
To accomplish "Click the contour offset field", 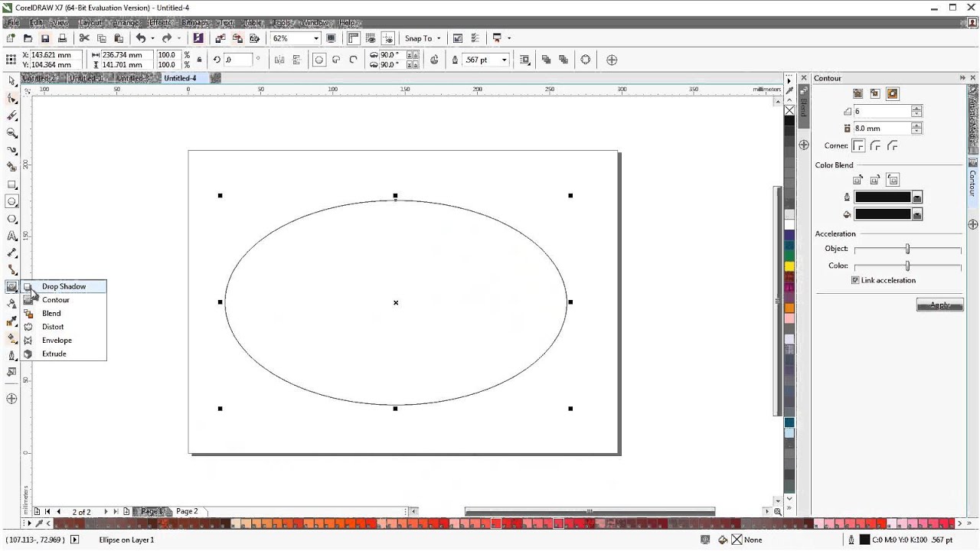I will tap(883, 129).
